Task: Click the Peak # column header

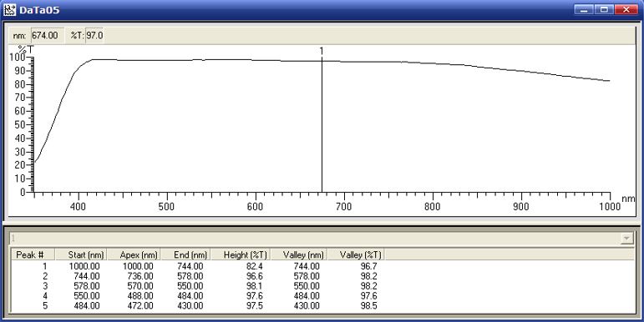Action: pos(33,254)
